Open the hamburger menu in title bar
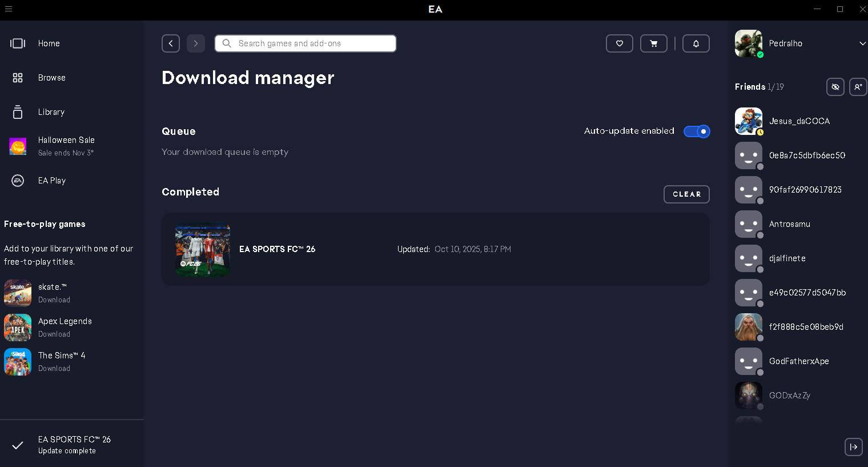 click(9, 9)
